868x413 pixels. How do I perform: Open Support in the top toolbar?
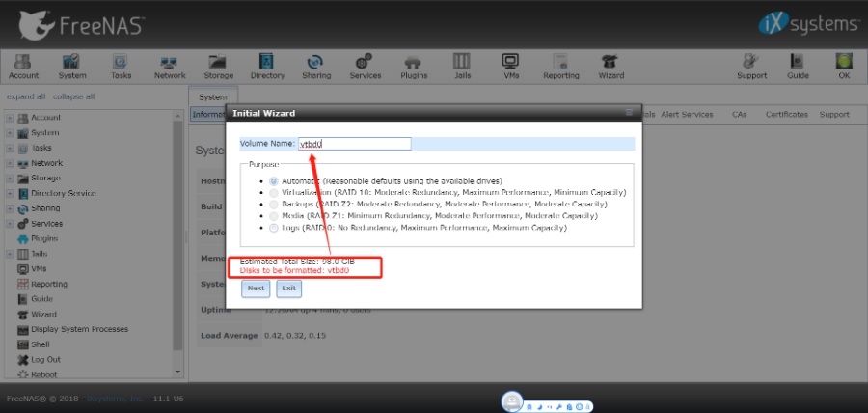(751, 67)
